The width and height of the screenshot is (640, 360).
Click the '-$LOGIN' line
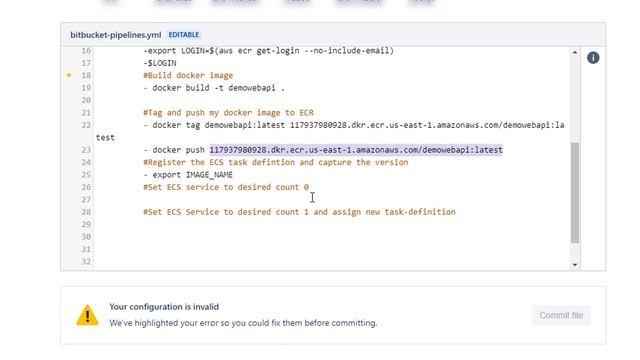tap(160, 63)
